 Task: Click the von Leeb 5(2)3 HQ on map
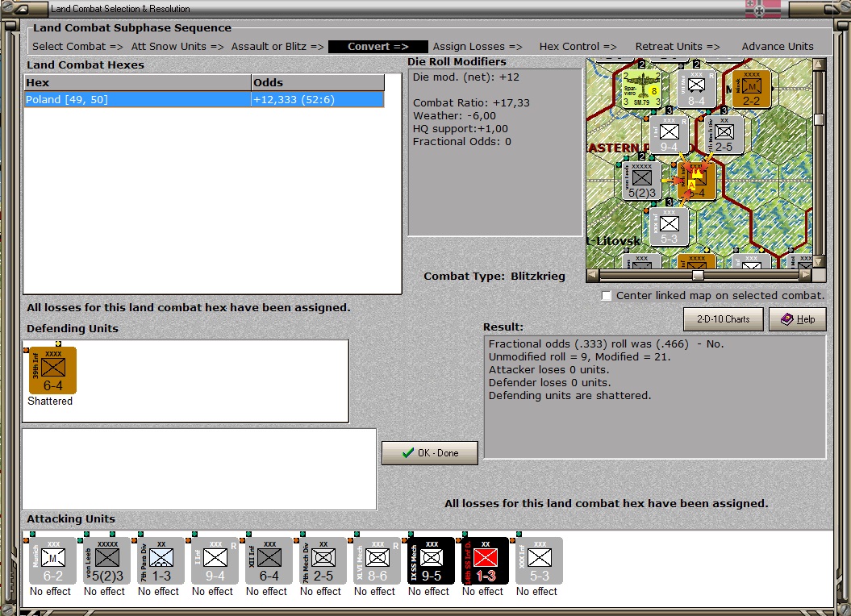(641, 181)
